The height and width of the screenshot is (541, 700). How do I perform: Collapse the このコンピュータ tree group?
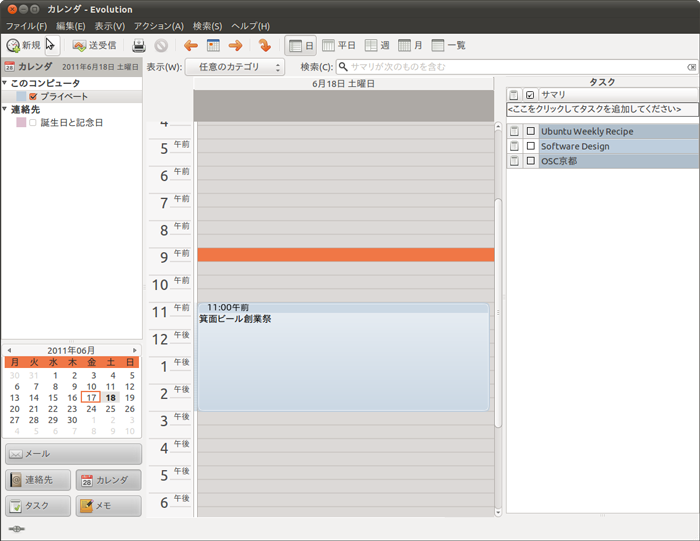pyautogui.click(x=4, y=83)
